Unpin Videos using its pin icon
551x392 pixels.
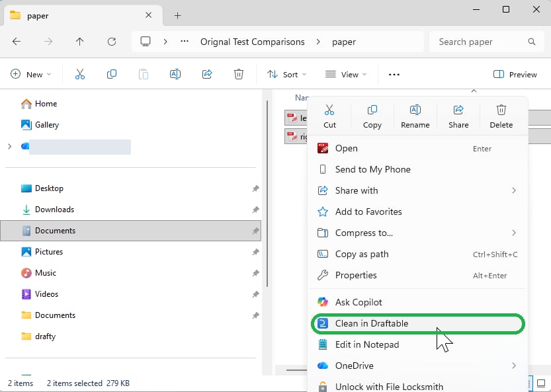tap(255, 294)
